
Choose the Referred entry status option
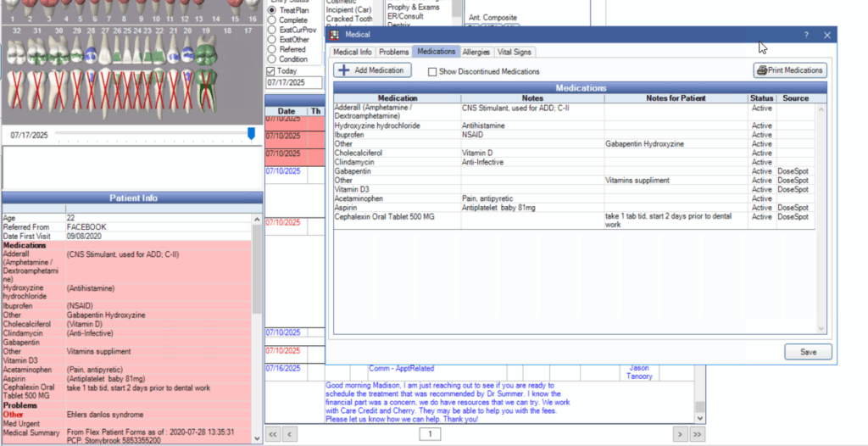272,49
